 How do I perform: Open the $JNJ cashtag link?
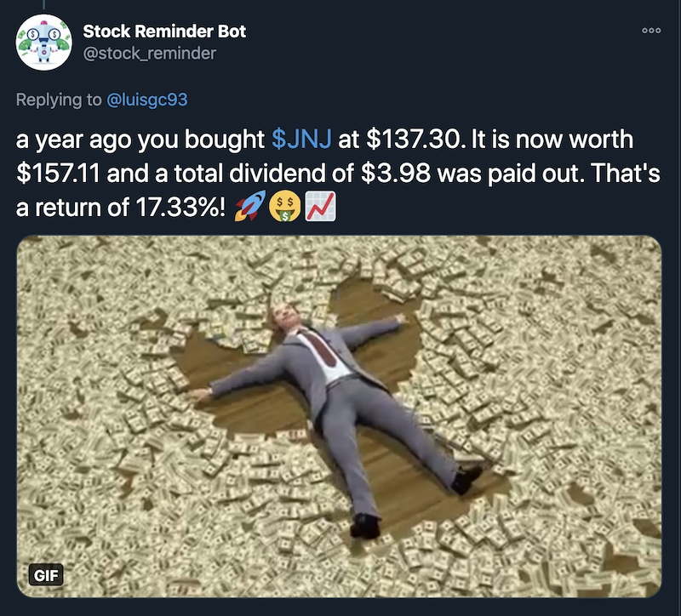click(x=301, y=140)
